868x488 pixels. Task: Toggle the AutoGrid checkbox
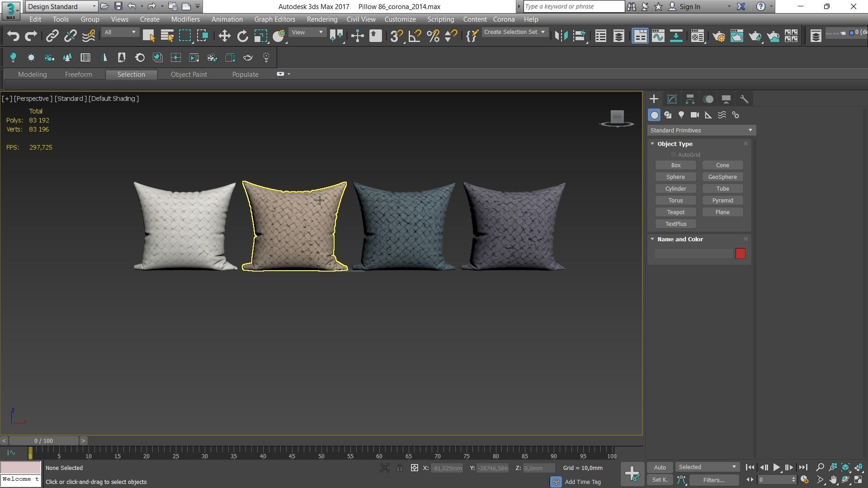(x=674, y=155)
